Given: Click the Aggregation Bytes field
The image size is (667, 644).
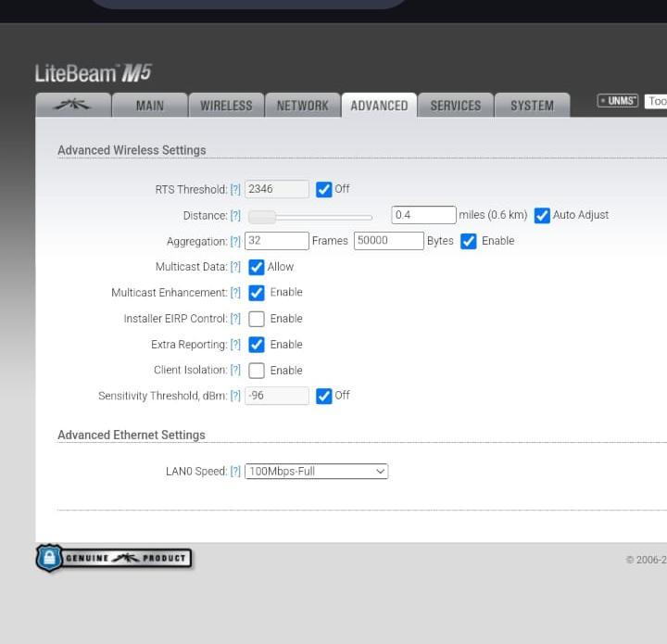Looking at the screenshot, I should point(389,241).
